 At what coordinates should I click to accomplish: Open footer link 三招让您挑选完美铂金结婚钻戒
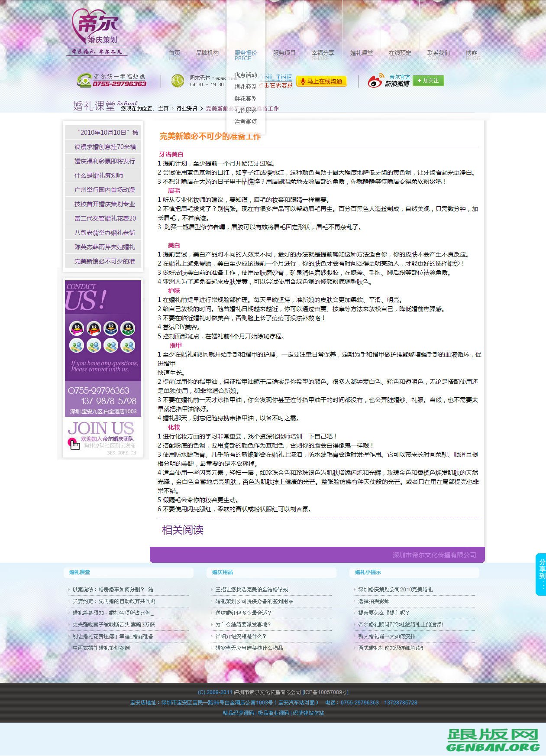(x=252, y=590)
